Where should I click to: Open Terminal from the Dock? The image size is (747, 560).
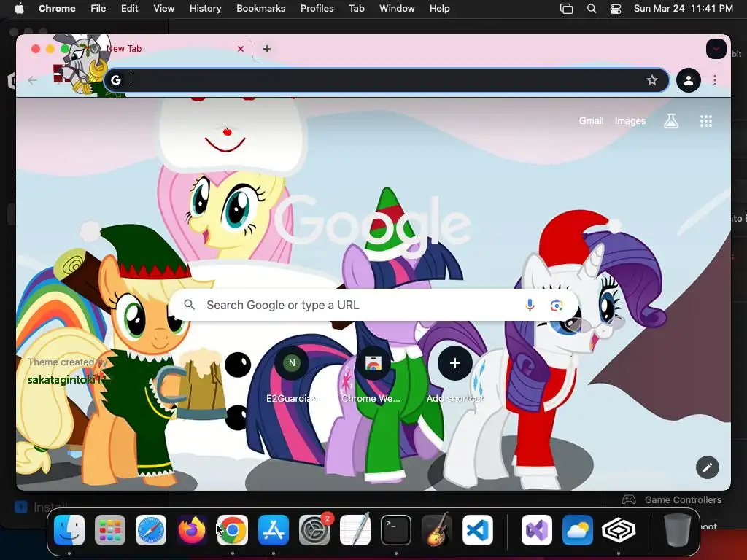click(x=396, y=530)
